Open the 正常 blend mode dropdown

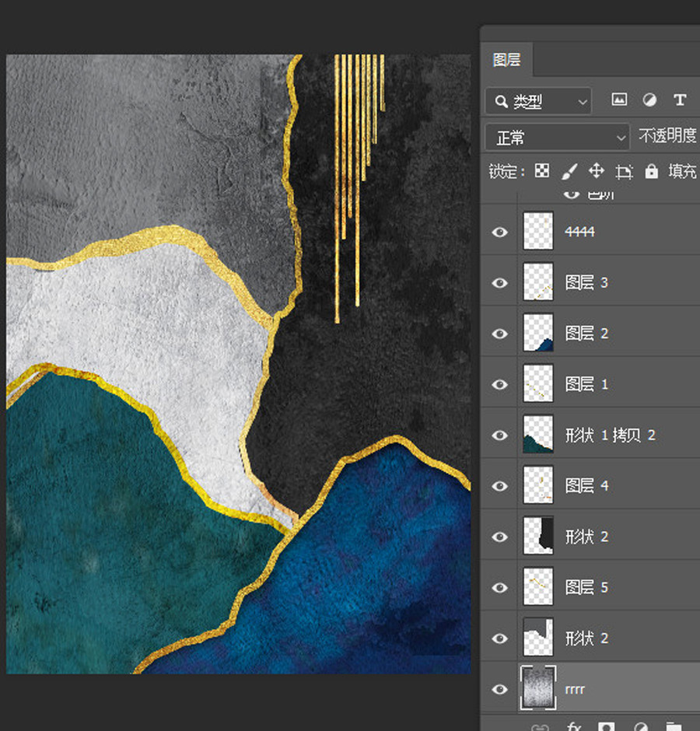click(x=558, y=138)
